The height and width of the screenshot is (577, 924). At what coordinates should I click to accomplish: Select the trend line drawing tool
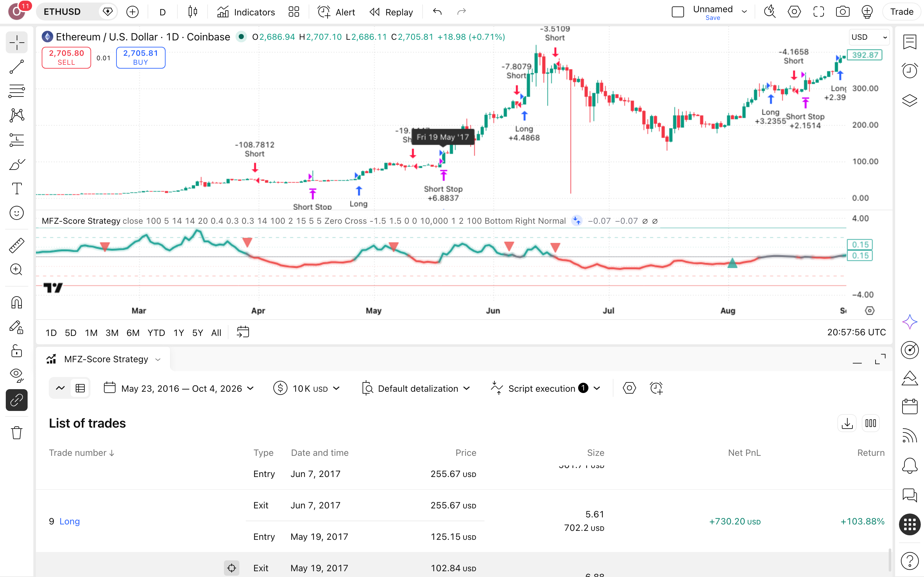16,66
